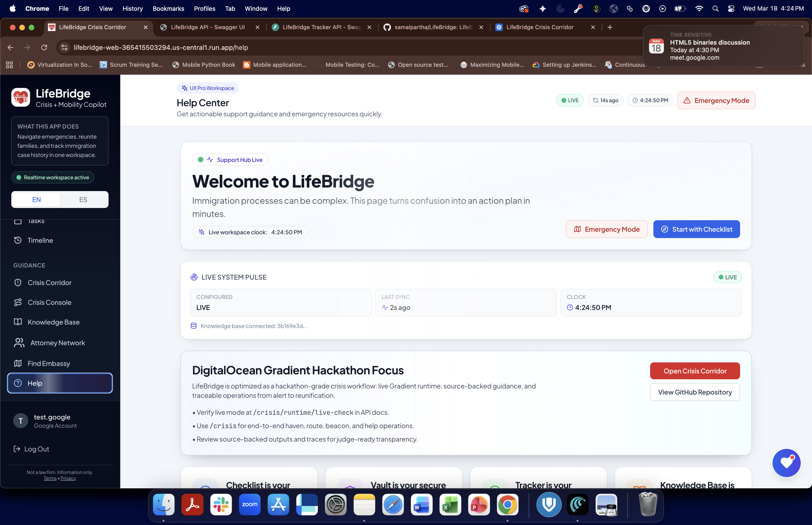Switch language to ES
The height and width of the screenshot is (525, 812).
tap(83, 200)
